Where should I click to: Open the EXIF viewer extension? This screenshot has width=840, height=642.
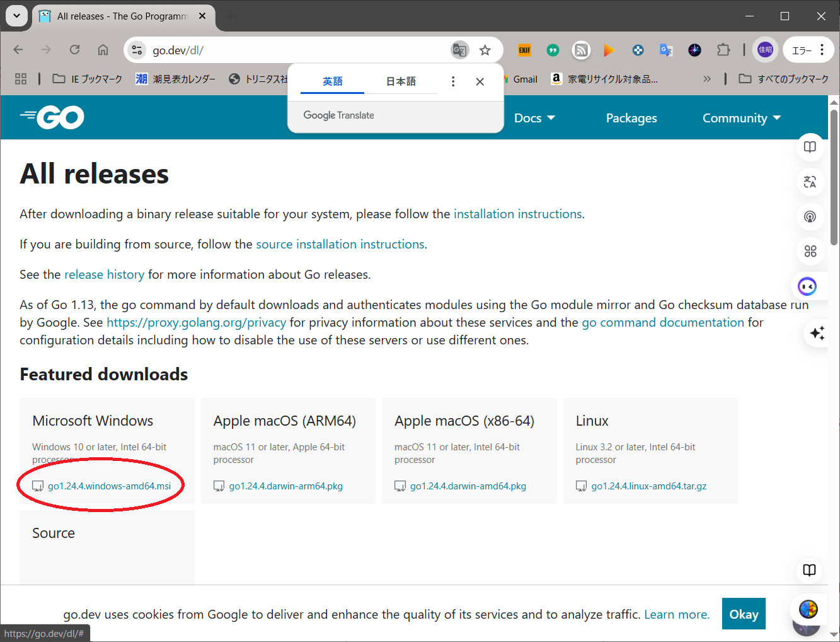524,50
